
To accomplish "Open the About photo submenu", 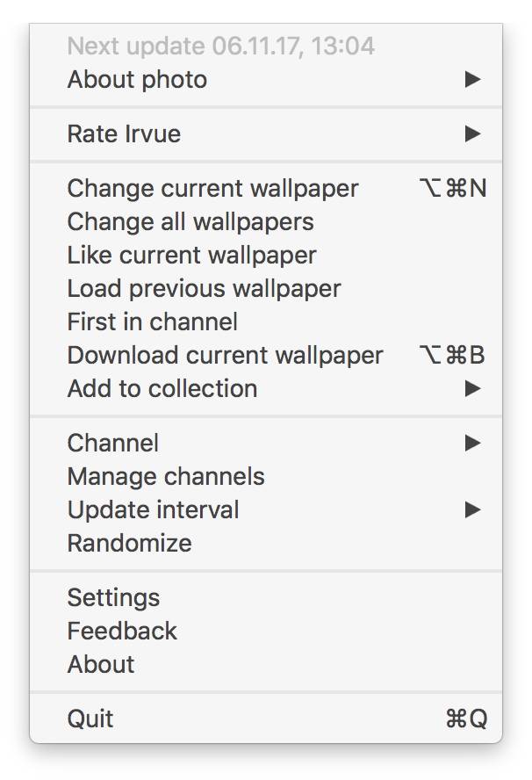I will pos(137,80).
